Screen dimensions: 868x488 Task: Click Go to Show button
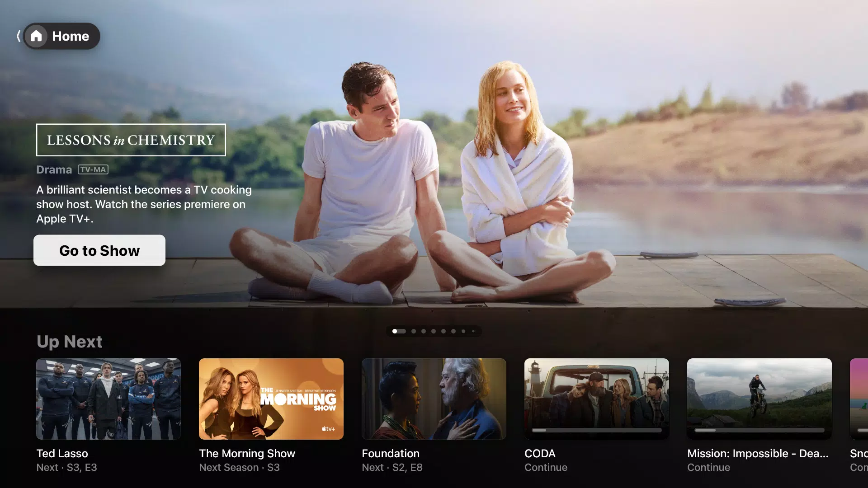tap(99, 250)
